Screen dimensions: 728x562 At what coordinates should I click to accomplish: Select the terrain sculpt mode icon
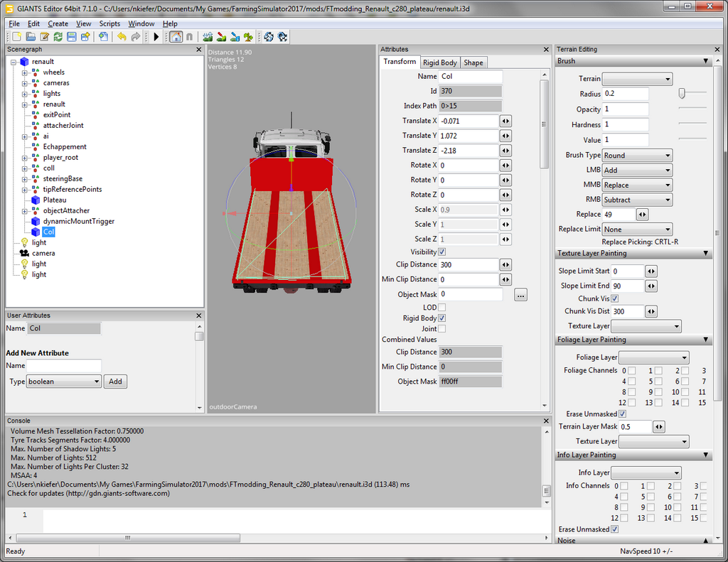tap(208, 37)
